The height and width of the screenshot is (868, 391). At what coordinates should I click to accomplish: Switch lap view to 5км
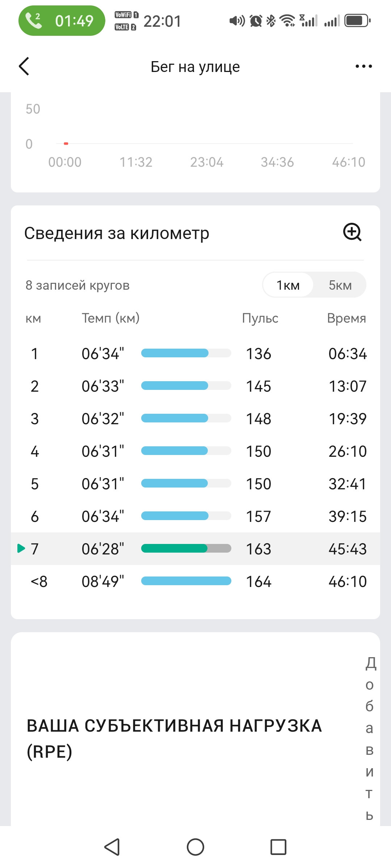click(x=340, y=285)
